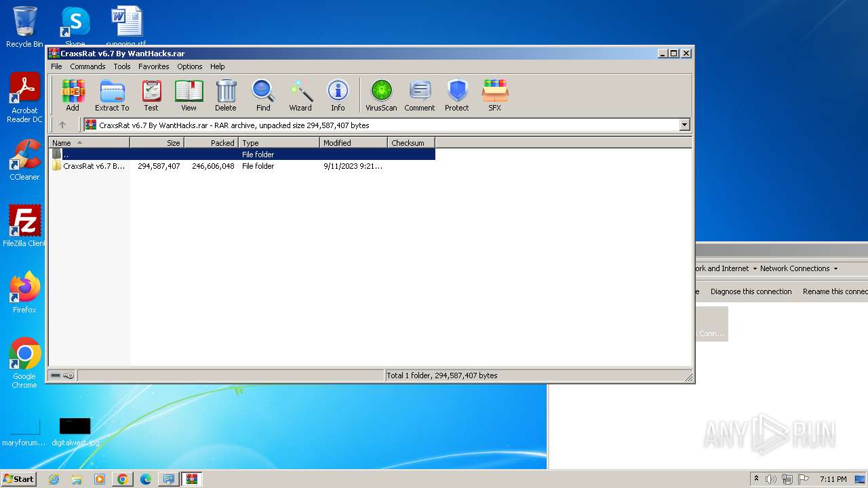This screenshot has height=488, width=868.
Task: Click the Protect shield icon
Action: 457,96
